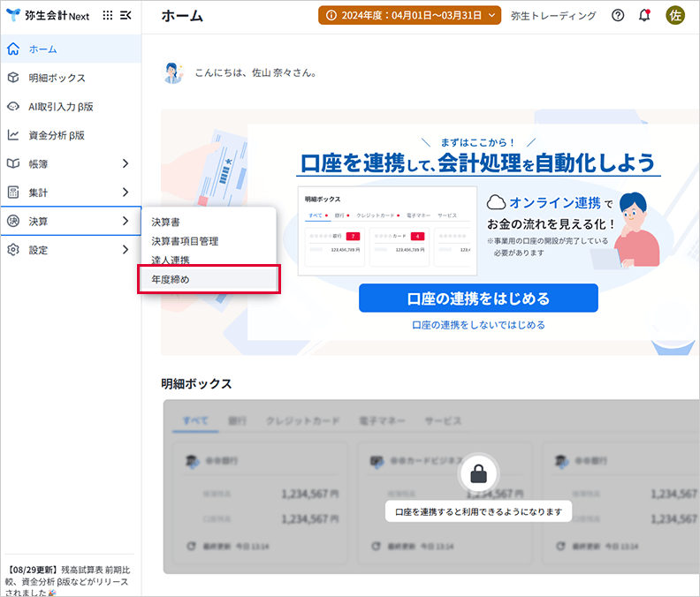Viewport: 700px width, 597px height.
Task: Click the AI取引入力 β版 sidebar icon
Action: click(13, 107)
